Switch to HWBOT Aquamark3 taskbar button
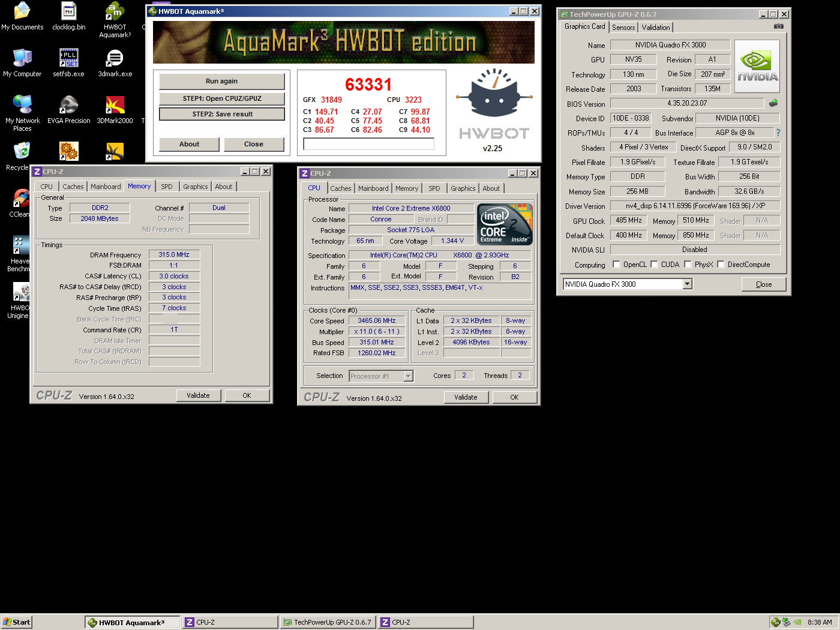 click(x=133, y=622)
